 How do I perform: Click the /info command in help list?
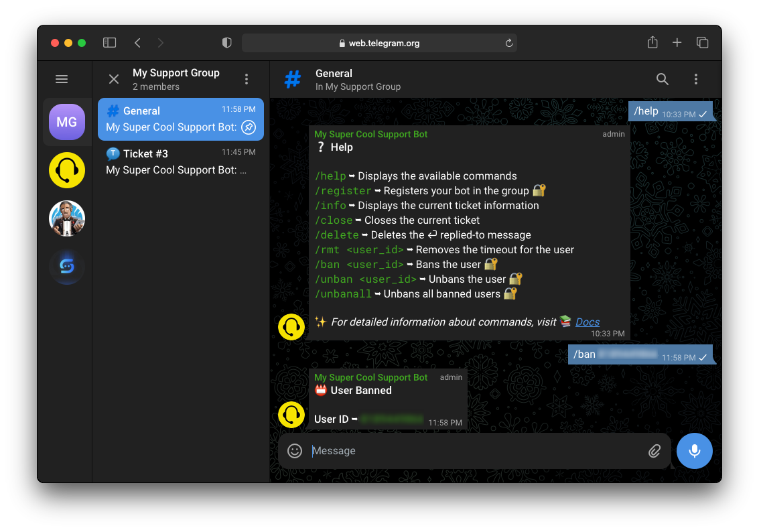[331, 206]
